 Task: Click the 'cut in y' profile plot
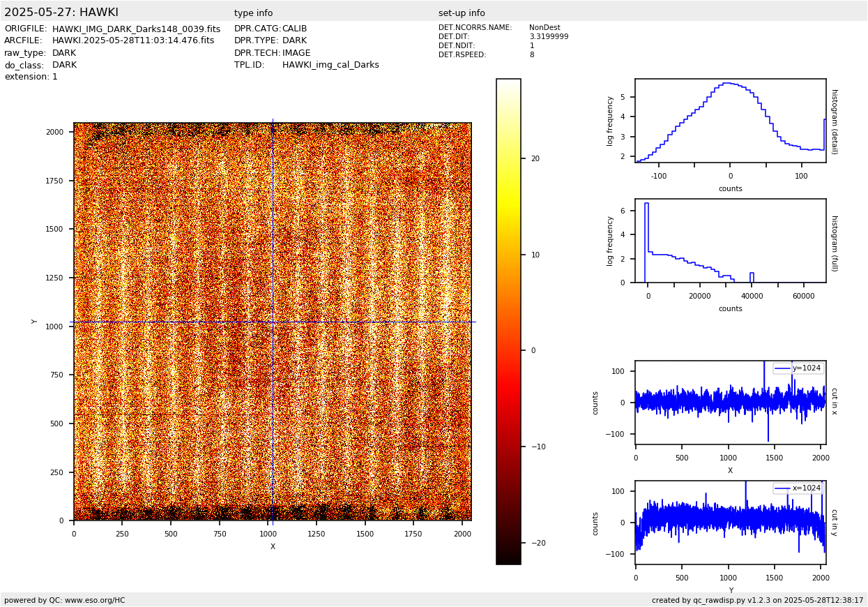[730, 523]
